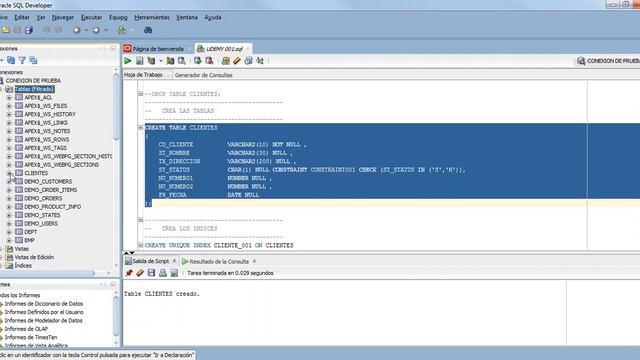Image resolution: width=640 pixels, height=360 pixels.
Task: Navigate forward arrow in main toolbar
Action: 96,30
